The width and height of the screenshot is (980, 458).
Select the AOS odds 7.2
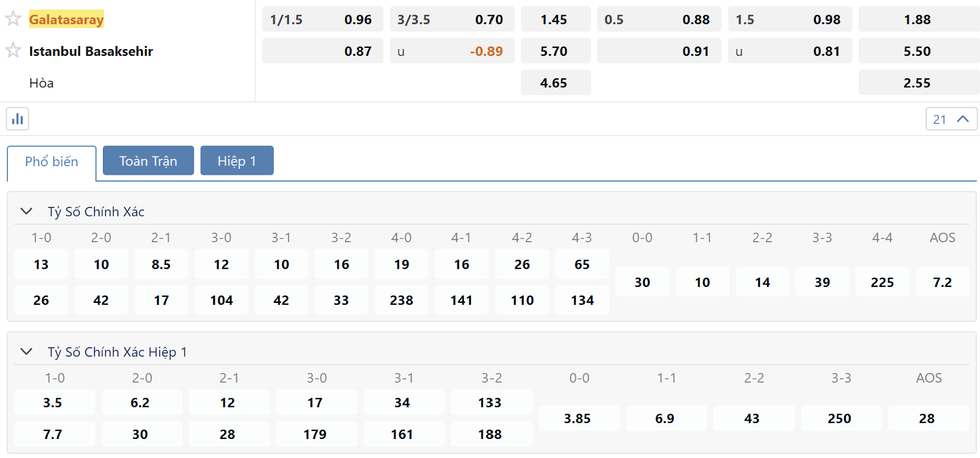(x=943, y=282)
